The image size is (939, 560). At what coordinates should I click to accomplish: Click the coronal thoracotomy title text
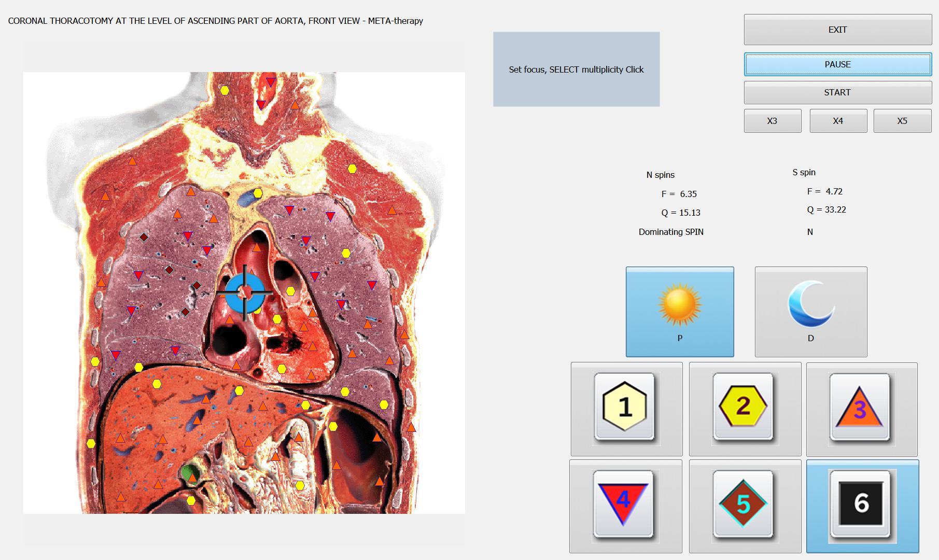click(216, 21)
